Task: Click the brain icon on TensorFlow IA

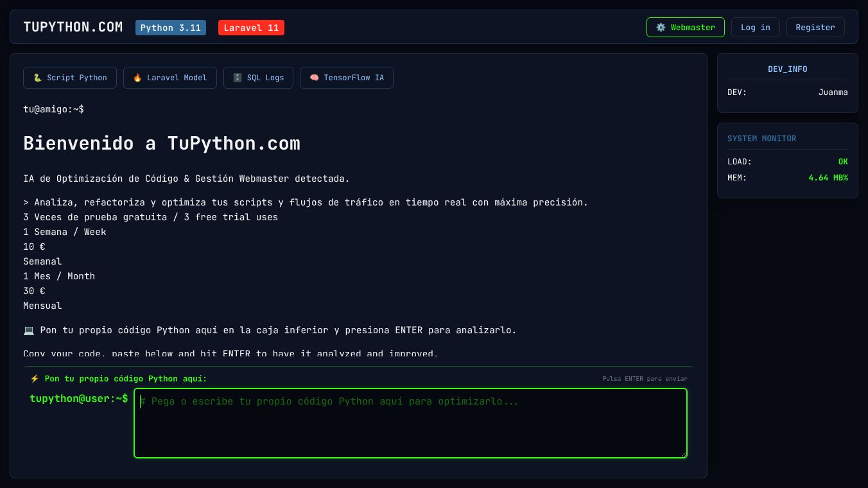Action: (x=314, y=78)
